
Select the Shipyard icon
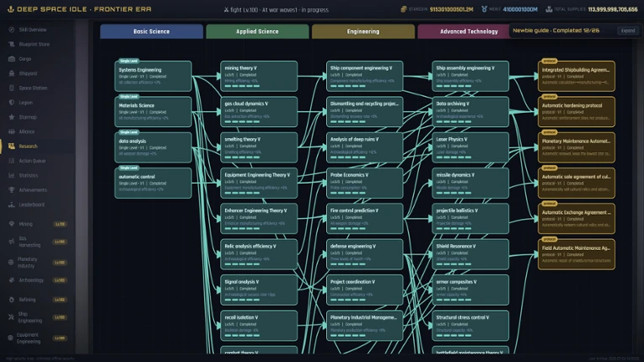[x=12, y=73]
